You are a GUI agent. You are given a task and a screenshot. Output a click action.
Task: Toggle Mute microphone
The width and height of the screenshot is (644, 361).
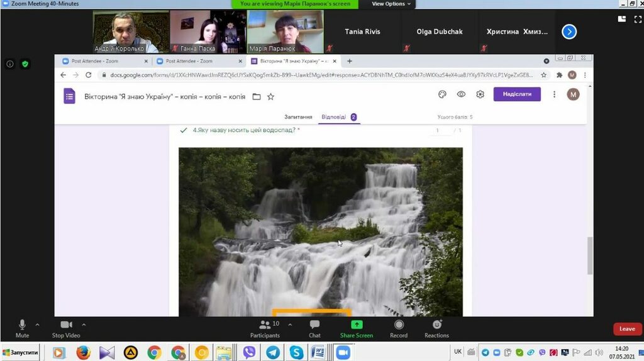pyautogui.click(x=22, y=328)
